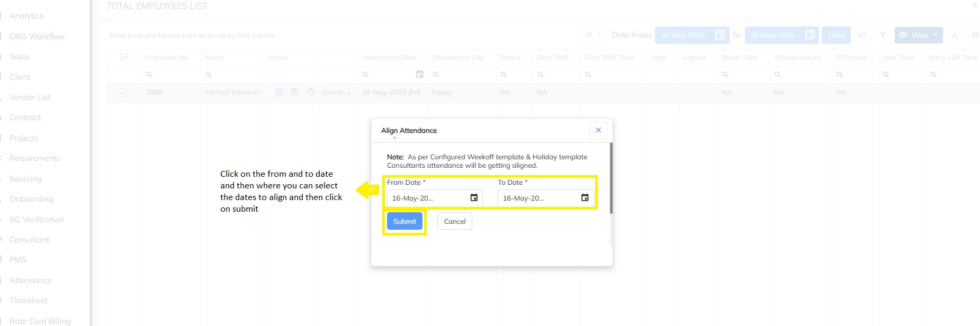This screenshot has width=980, height=326.
Task: Open Contract in sidebar
Action: (x=25, y=117)
